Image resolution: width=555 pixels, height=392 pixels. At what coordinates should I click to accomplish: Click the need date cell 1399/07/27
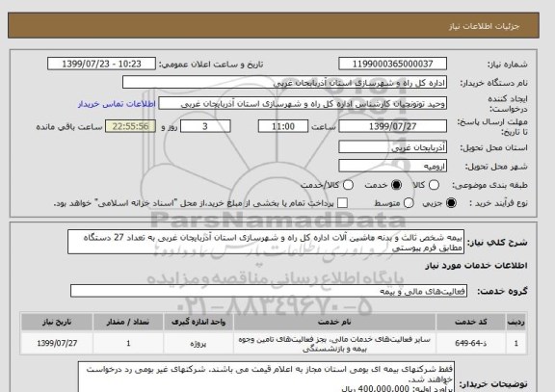pyautogui.click(x=57, y=343)
